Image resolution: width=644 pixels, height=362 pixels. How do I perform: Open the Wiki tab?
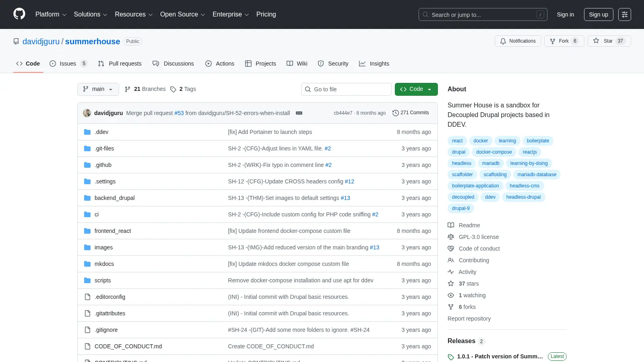[x=297, y=64]
